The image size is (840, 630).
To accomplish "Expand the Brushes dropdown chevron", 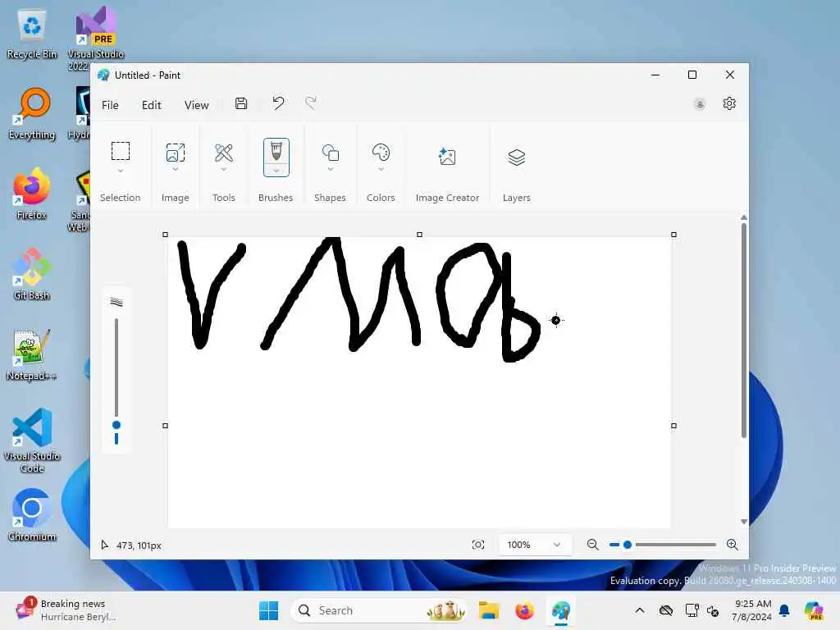I will click(x=276, y=171).
